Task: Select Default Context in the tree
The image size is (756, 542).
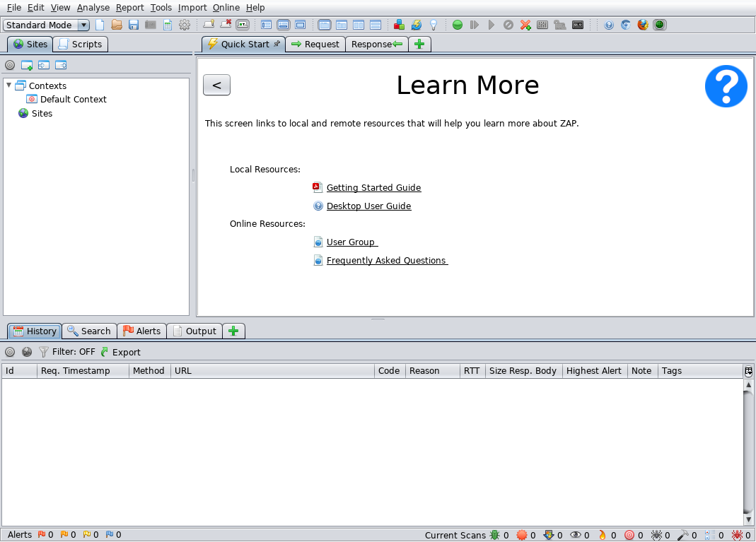Action: pos(73,100)
